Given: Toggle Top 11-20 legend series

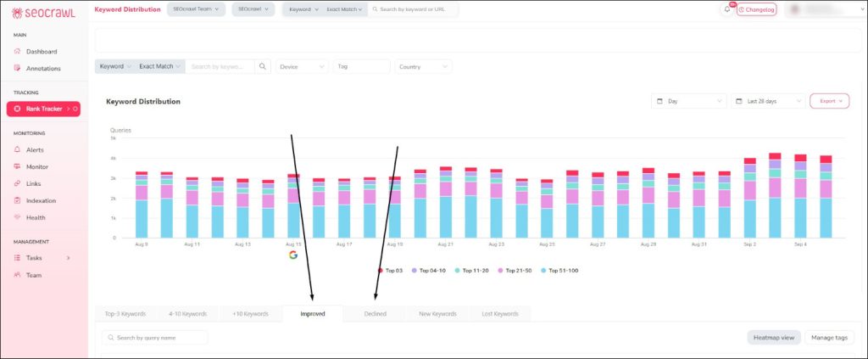Looking at the screenshot, I should tap(471, 271).
